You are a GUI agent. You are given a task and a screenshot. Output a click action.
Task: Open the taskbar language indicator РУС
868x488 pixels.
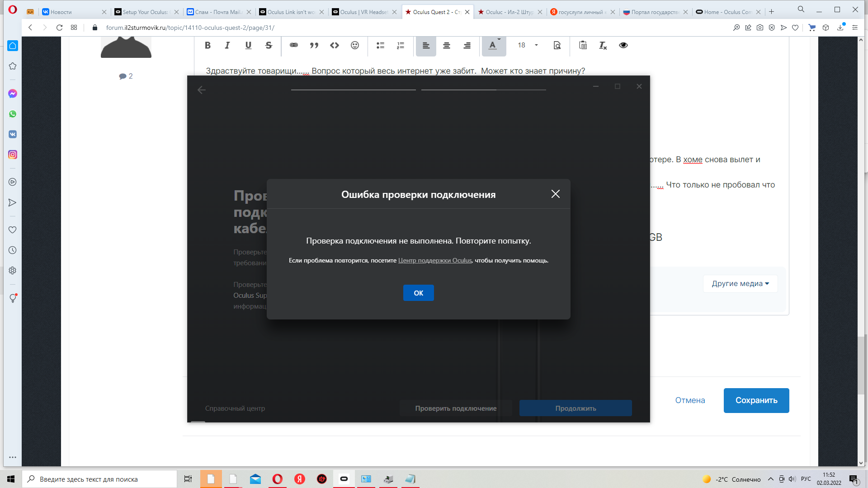(806, 479)
